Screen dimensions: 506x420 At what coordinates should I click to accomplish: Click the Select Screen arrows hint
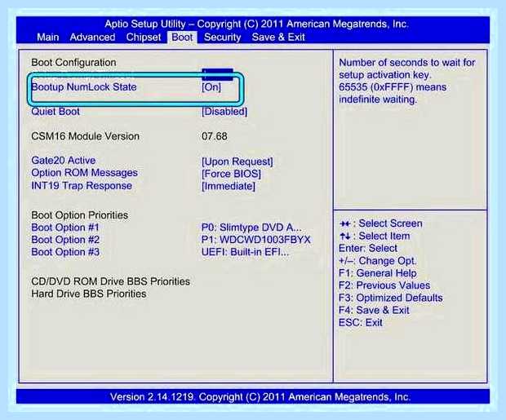point(380,223)
